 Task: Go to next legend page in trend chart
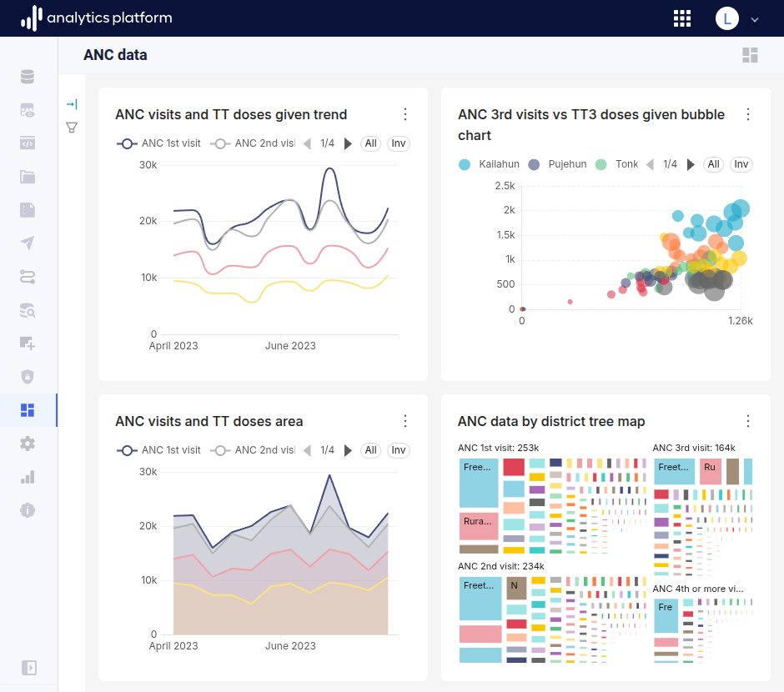click(348, 144)
